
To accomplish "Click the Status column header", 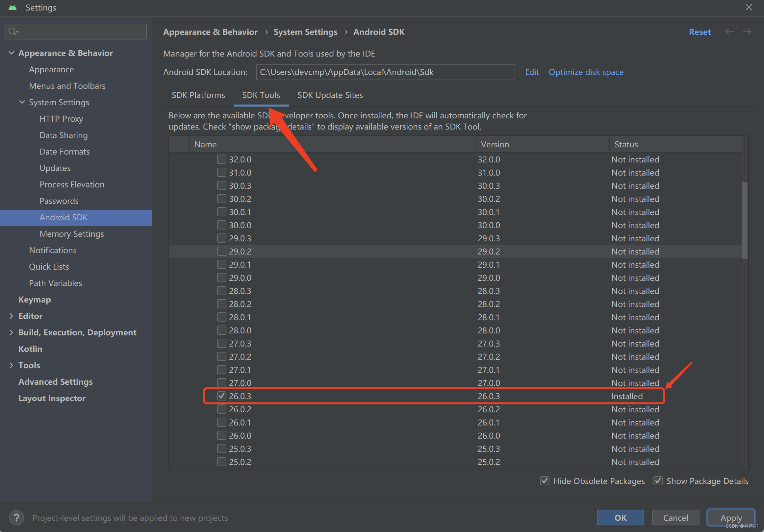I will pos(676,144).
